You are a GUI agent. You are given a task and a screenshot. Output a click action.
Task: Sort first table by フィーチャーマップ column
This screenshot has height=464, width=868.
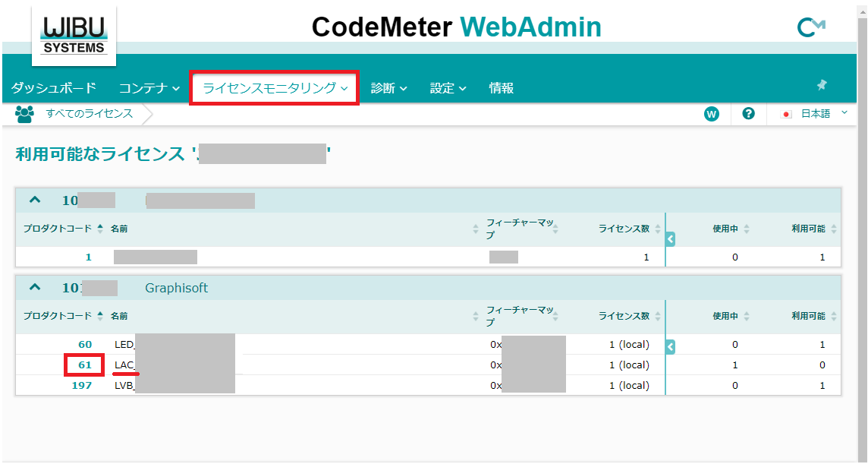[522, 229]
